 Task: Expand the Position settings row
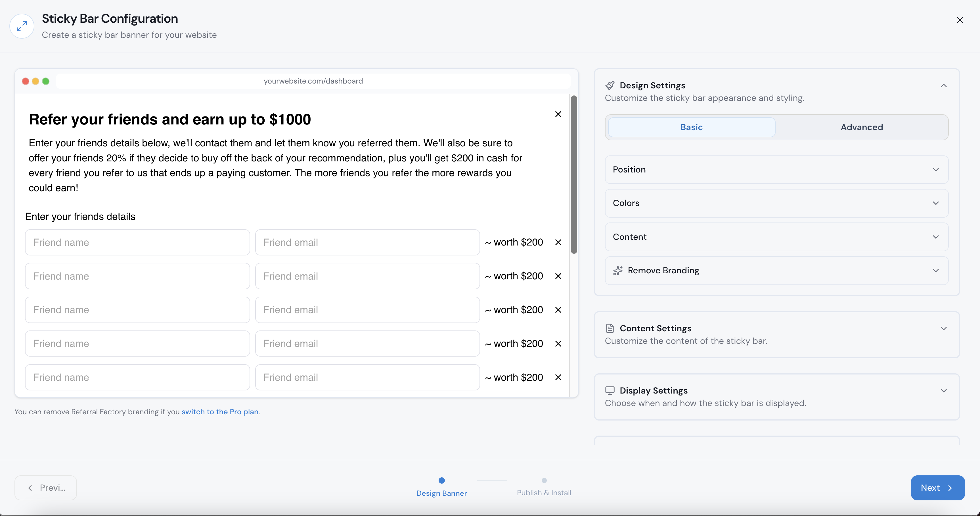click(776, 169)
